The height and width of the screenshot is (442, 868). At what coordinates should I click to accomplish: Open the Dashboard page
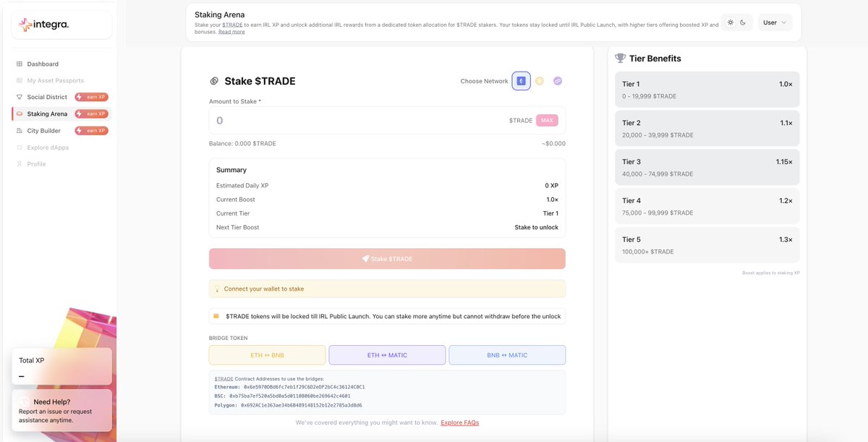point(43,64)
